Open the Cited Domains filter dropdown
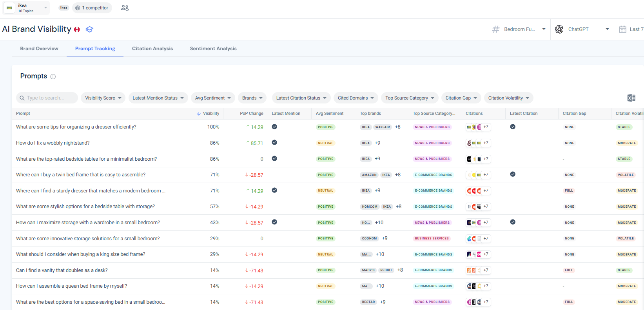 click(356, 98)
